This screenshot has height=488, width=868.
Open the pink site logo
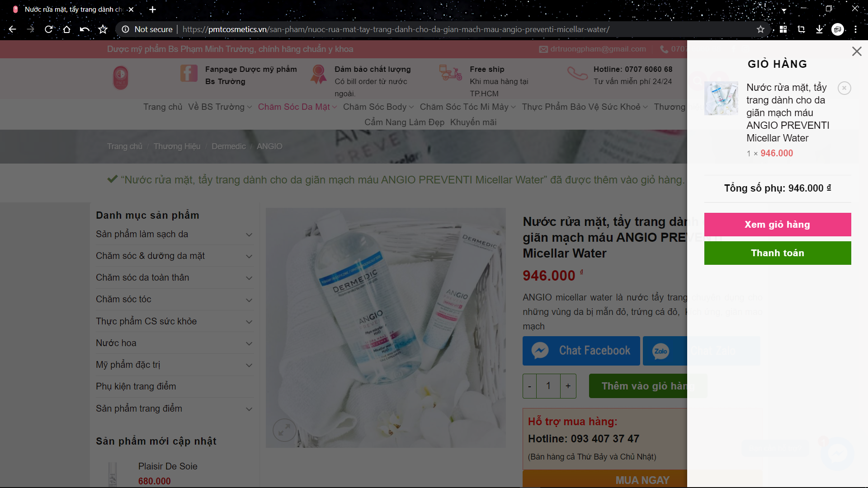120,78
